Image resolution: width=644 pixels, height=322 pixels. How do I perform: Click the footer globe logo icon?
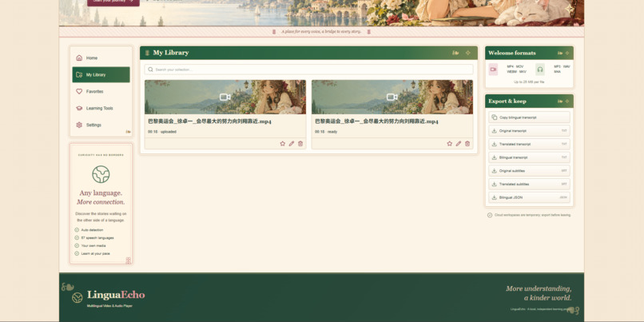[78, 298]
